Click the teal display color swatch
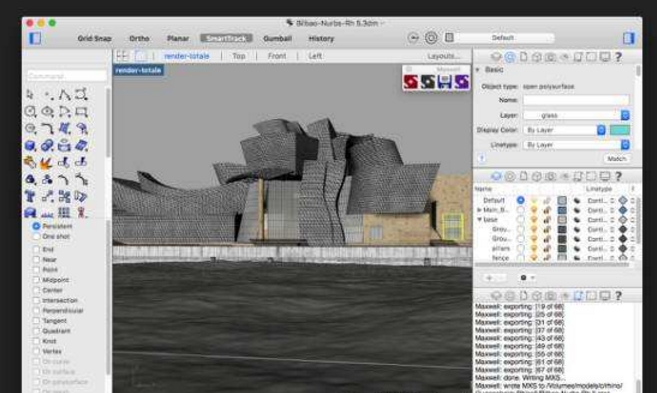 [620, 130]
